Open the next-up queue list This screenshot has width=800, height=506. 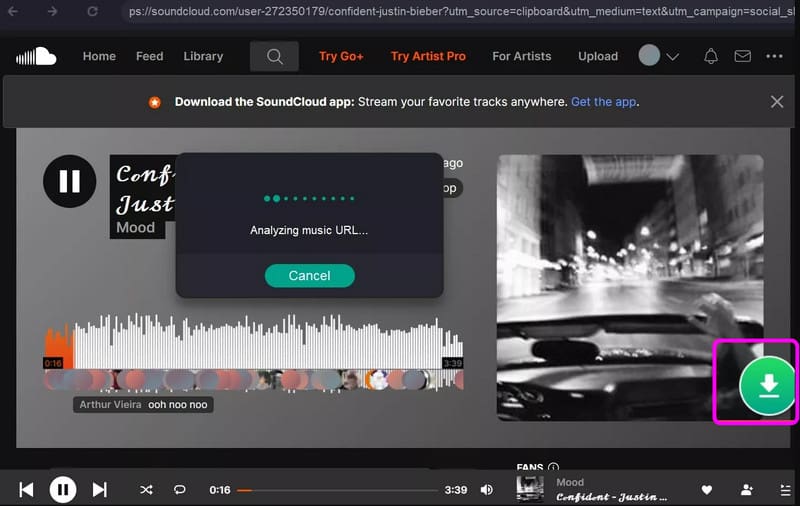pos(786,490)
